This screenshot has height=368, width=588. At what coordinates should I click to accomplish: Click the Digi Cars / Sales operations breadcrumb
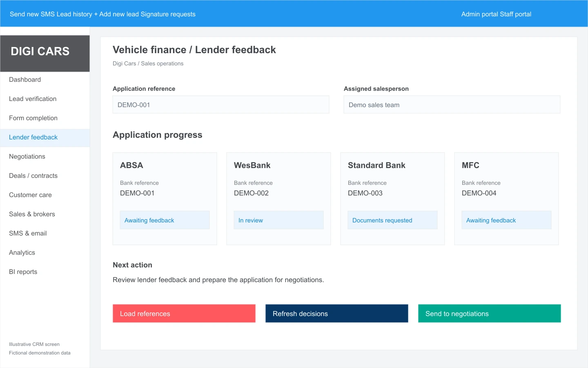148,63
